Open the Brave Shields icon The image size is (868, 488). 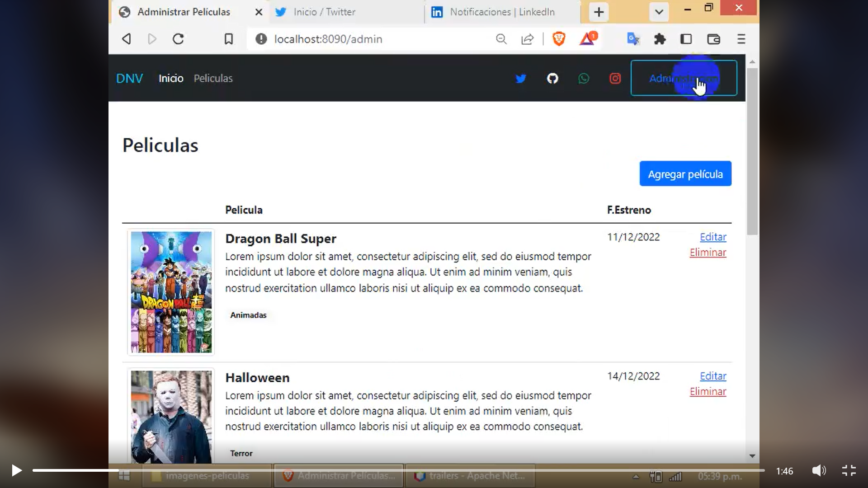[x=559, y=39]
